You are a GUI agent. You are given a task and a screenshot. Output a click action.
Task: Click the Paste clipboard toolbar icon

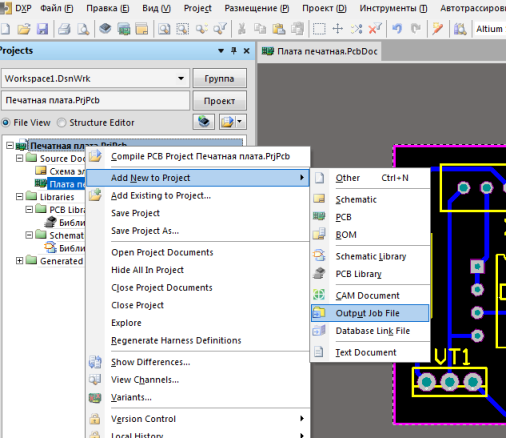pyautogui.click(x=278, y=29)
